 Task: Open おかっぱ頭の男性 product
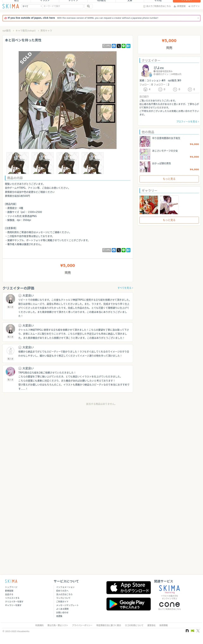(161, 163)
